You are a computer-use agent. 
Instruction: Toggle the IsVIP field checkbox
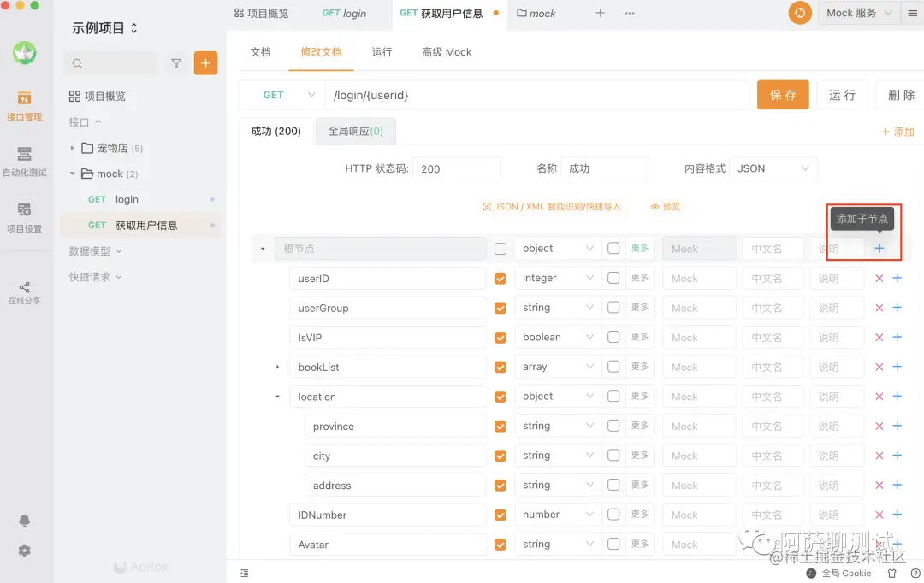(x=500, y=337)
